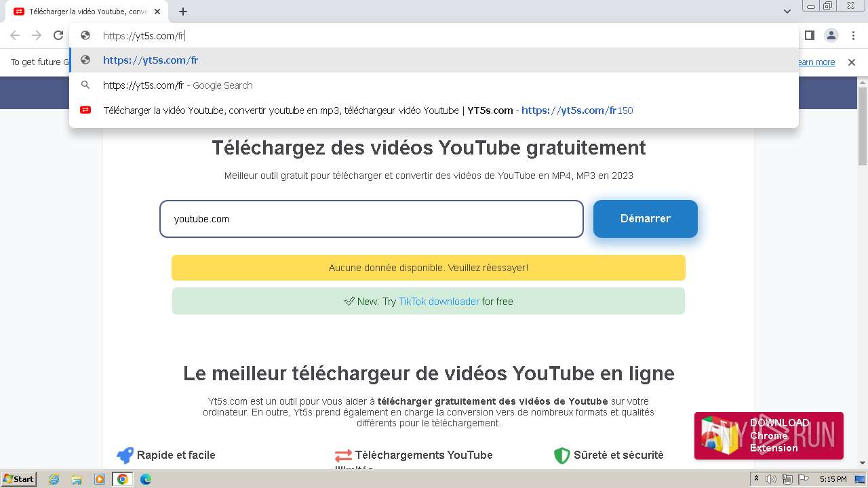868x488 pixels.
Task: Launch Internet Explorer from the taskbar
Action: (x=54, y=479)
